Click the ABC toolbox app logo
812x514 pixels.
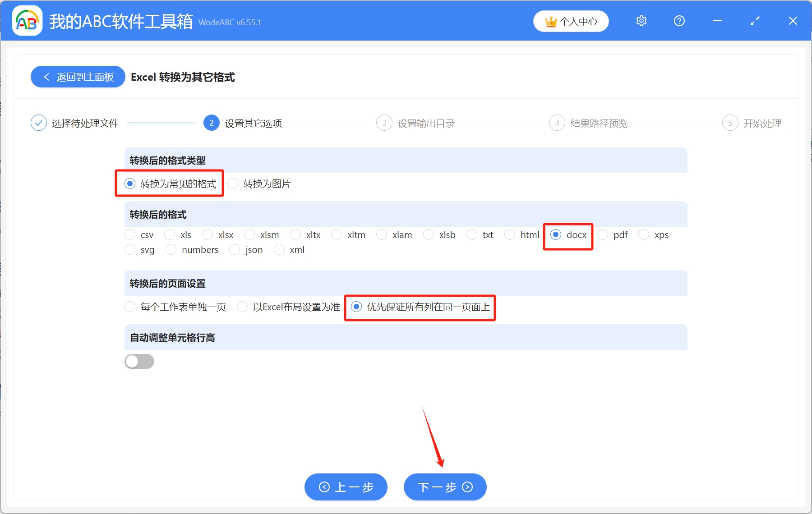pyautogui.click(x=27, y=21)
